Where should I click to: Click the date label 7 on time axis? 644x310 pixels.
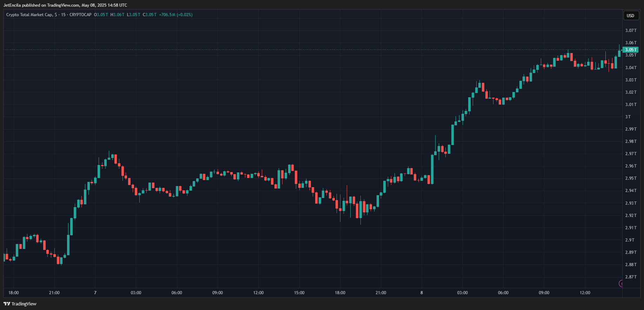[x=95, y=293]
